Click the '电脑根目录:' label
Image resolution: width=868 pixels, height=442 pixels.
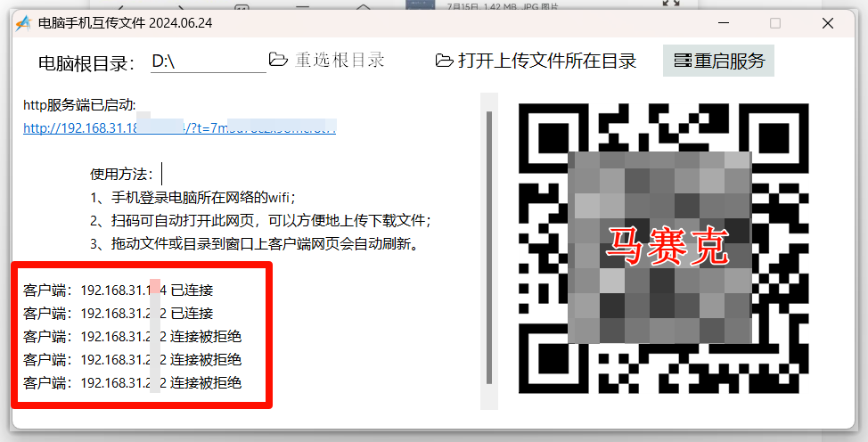[86, 63]
